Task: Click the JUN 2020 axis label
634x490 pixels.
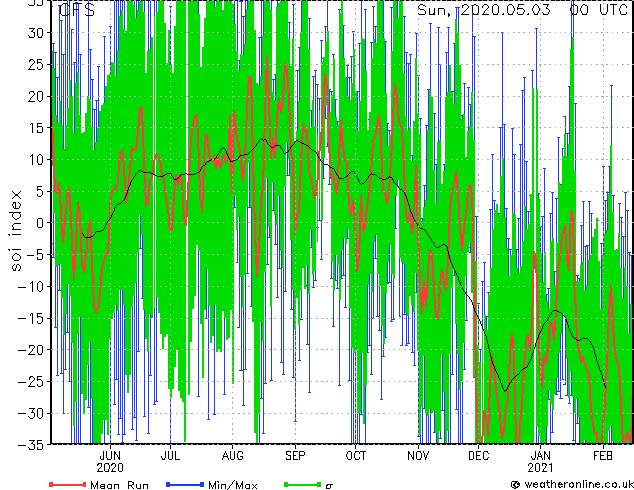Action: (110, 462)
